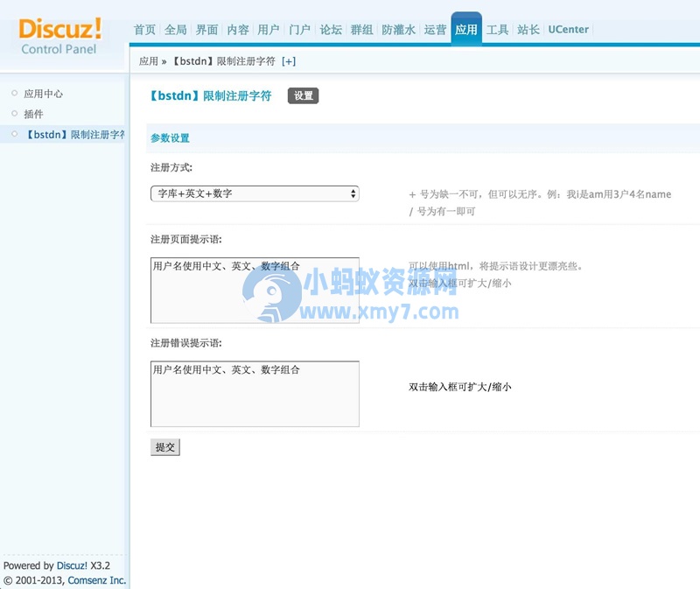The width and height of the screenshot is (700, 589).
Task: Expand the [+] next to the breadcrumb
Action: coord(289,61)
